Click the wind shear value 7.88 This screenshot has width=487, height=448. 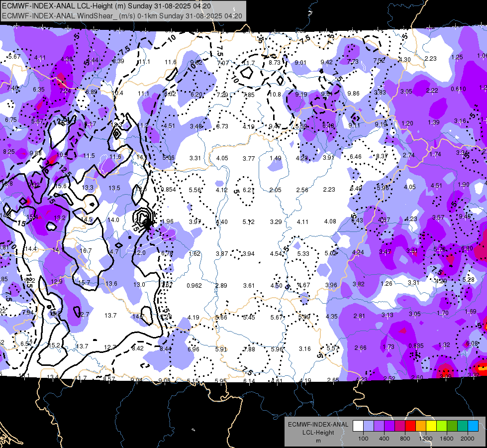pyautogui.click(x=249, y=349)
